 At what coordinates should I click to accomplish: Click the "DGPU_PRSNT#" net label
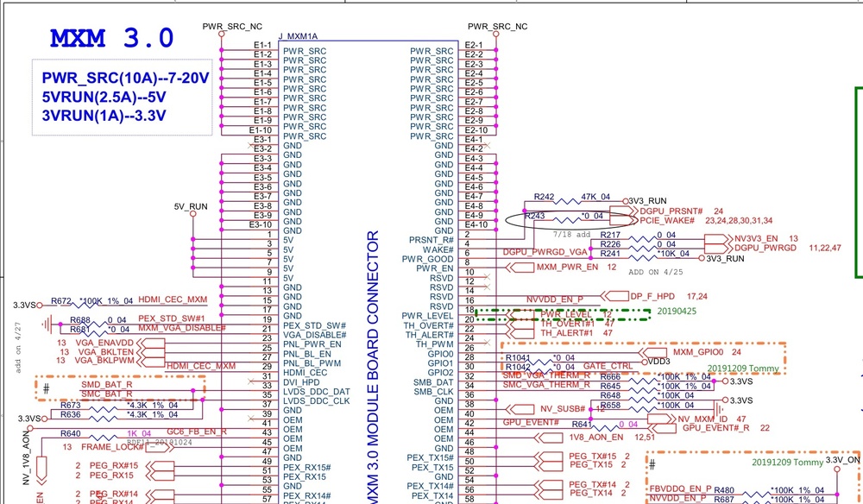pos(671,211)
